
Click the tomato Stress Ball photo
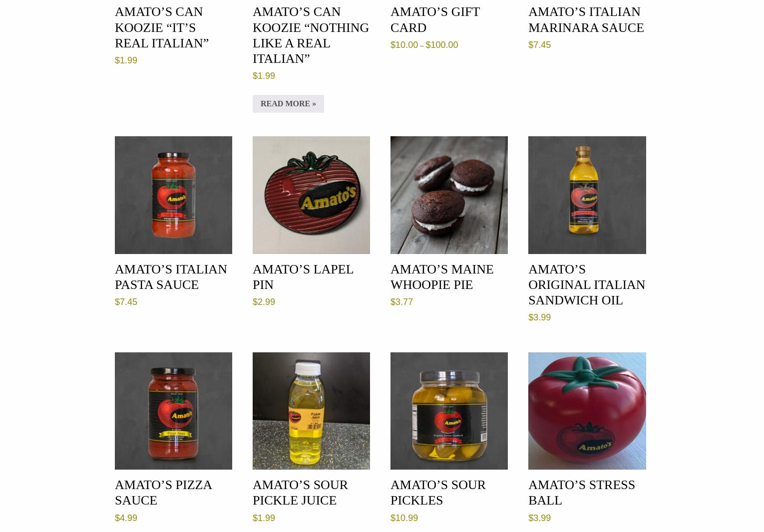point(587,411)
